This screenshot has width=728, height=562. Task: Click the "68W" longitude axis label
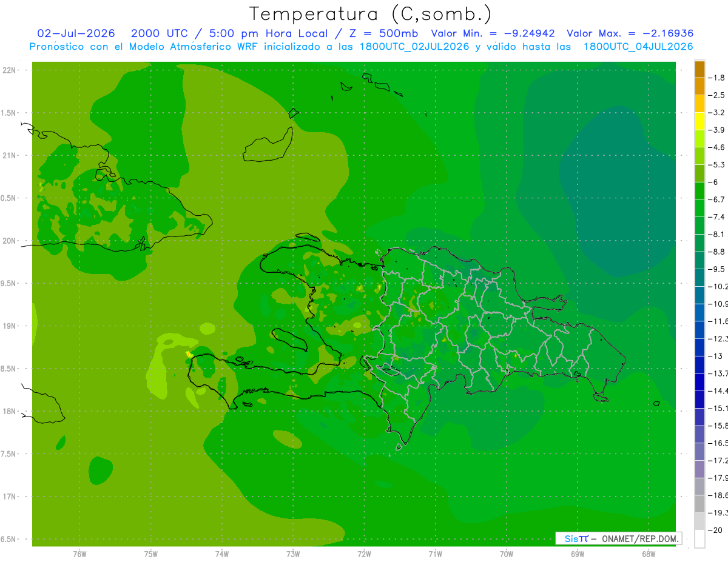(x=649, y=554)
